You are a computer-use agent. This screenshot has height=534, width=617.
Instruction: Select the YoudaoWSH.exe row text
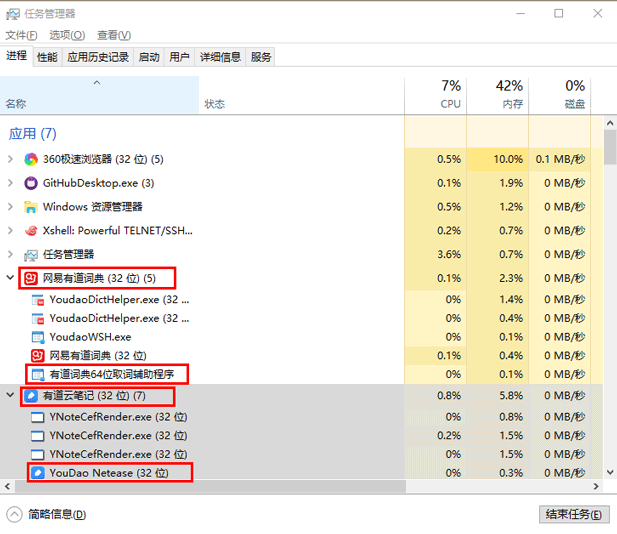[90, 337]
